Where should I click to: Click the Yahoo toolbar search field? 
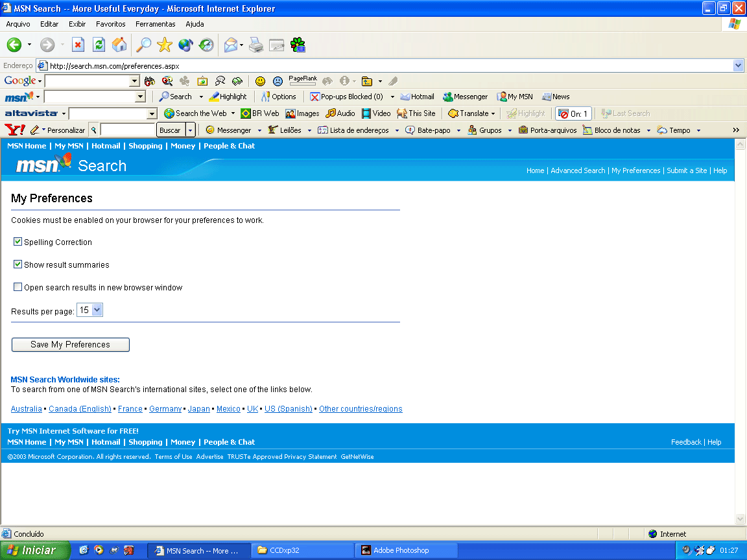pos(128,130)
